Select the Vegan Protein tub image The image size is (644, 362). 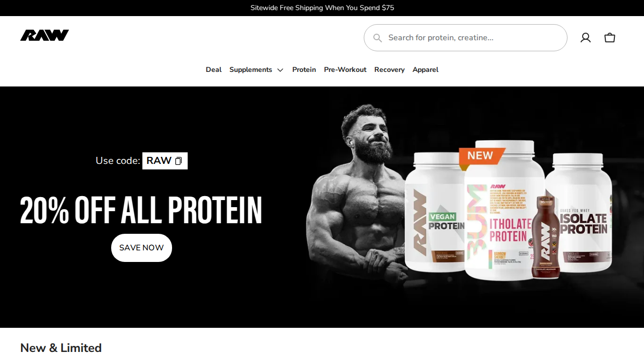[435, 211]
